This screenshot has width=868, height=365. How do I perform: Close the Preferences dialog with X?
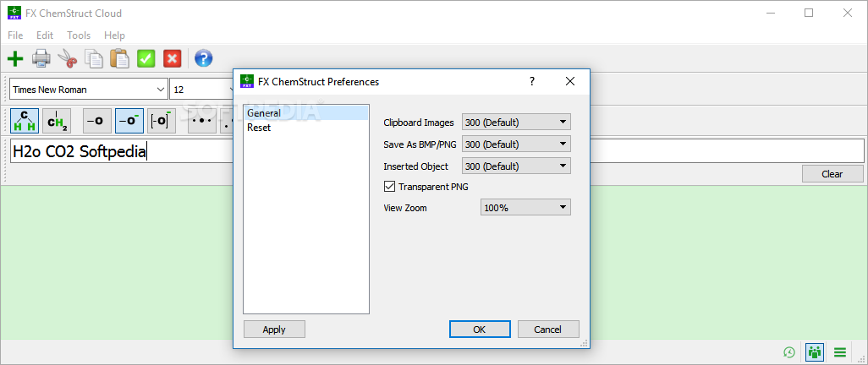pyautogui.click(x=570, y=81)
